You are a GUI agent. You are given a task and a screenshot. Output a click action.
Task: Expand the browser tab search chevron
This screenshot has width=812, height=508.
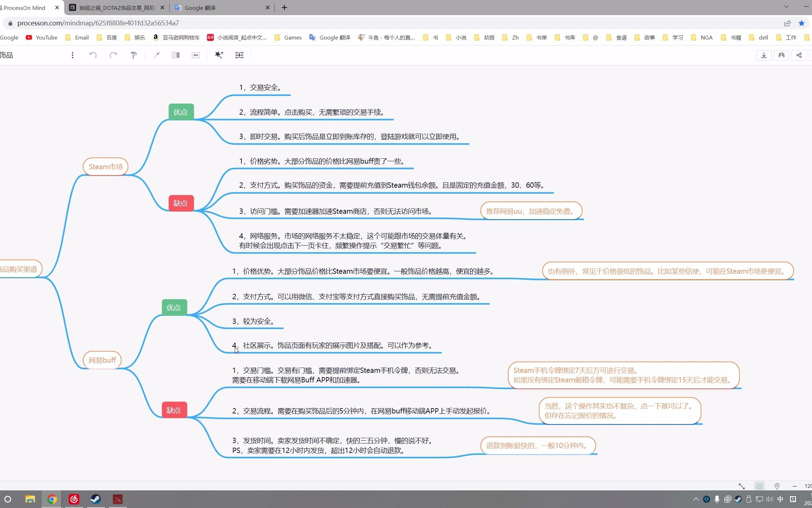coord(786,7)
